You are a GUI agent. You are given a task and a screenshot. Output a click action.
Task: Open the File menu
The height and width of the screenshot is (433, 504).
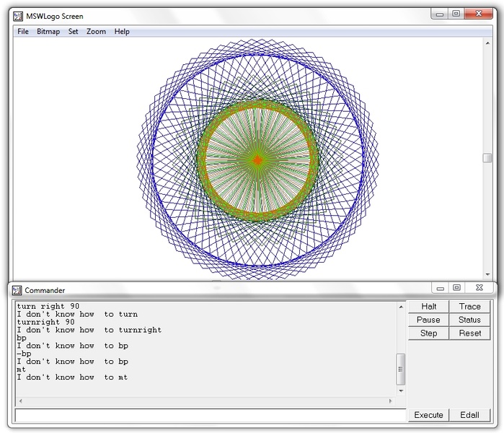23,32
